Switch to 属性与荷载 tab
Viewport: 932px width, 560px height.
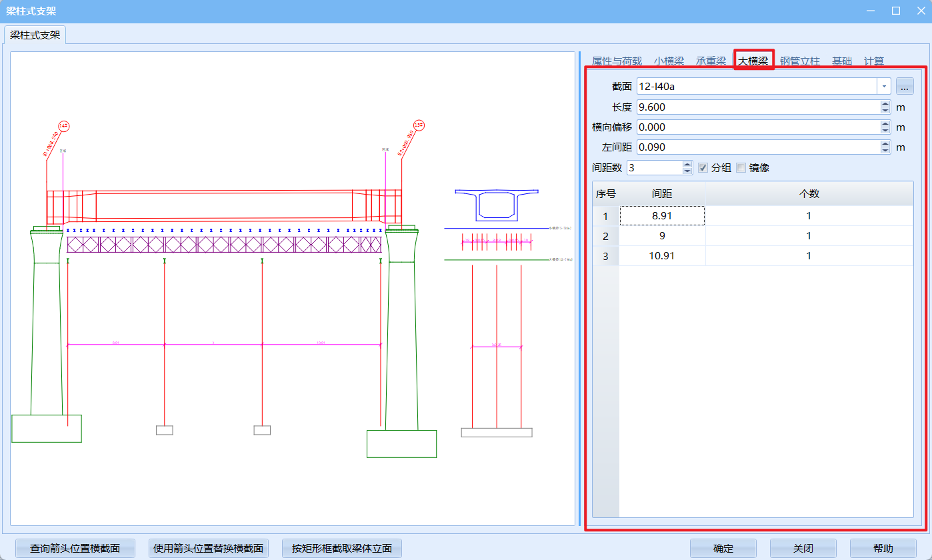[617, 61]
